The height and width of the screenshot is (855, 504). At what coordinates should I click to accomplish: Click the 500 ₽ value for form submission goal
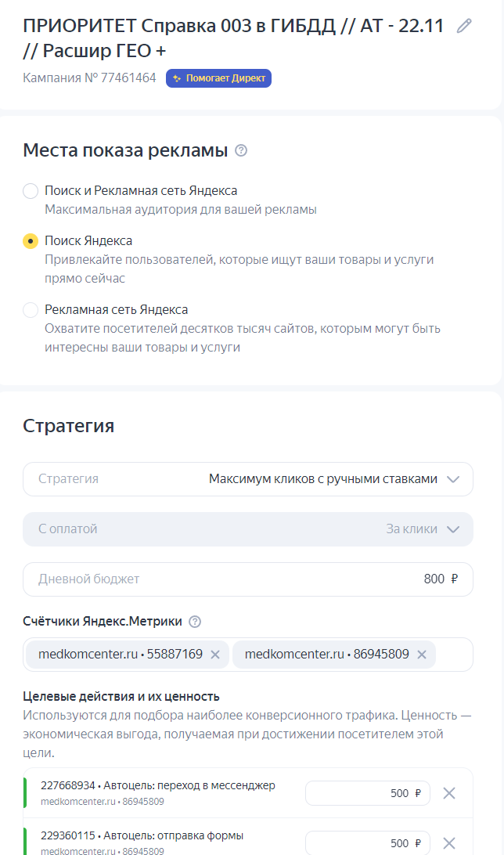[367, 843]
